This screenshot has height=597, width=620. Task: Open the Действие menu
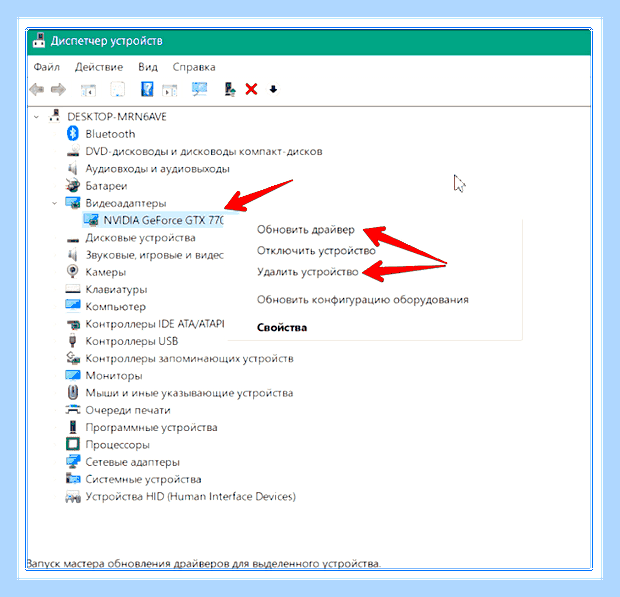(x=99, y=67)
